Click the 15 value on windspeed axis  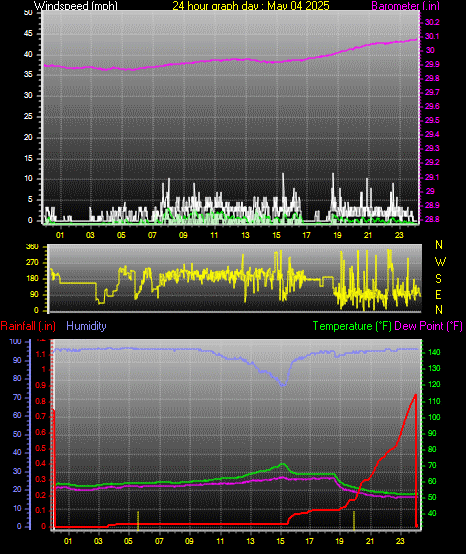(x=28, y=158)
